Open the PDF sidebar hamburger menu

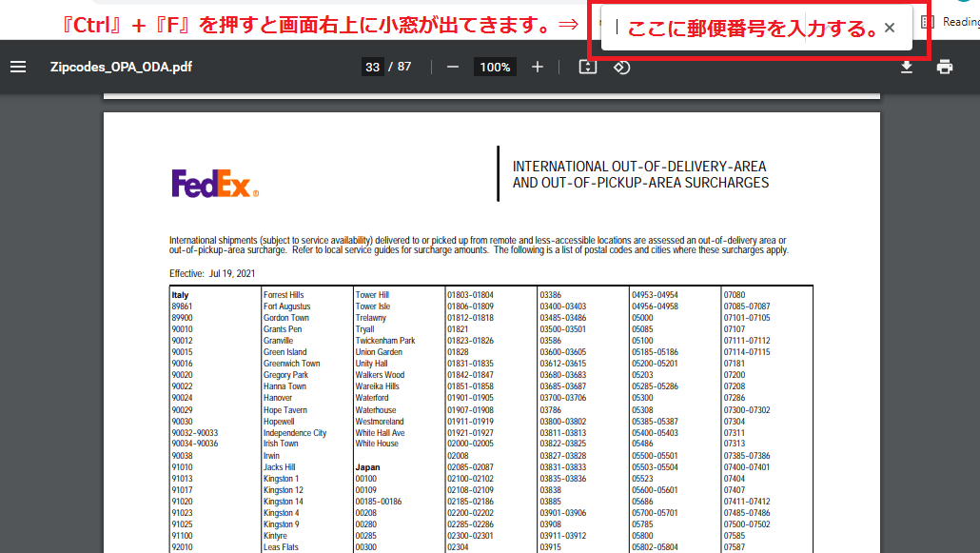18,67
